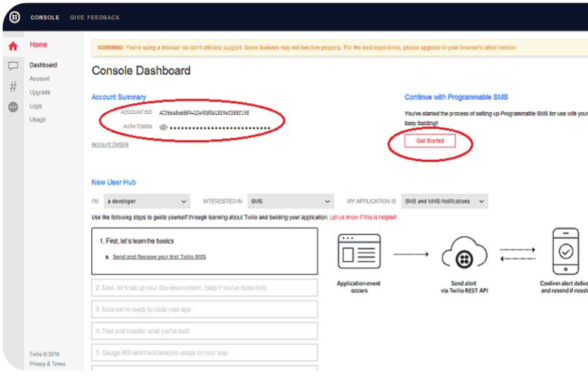Image resolution: width=588 pixels, height=388 pixels.
Task: Click the phone confirm alert icon
Action: point(565,251)
